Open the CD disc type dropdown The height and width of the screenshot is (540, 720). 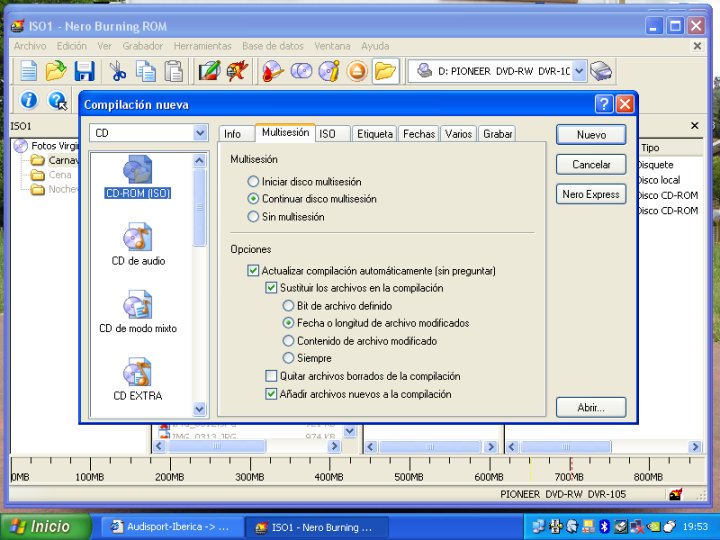200,133
